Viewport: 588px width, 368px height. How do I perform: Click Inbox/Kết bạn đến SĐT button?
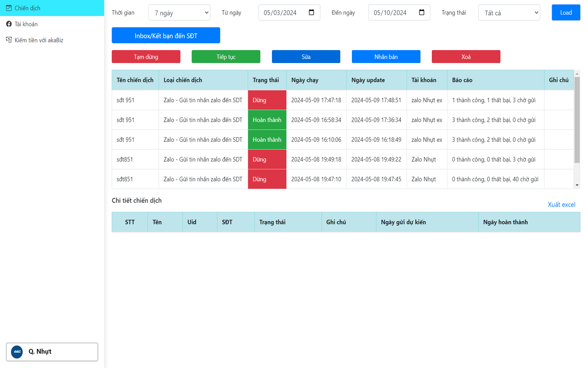coord(166,35)
